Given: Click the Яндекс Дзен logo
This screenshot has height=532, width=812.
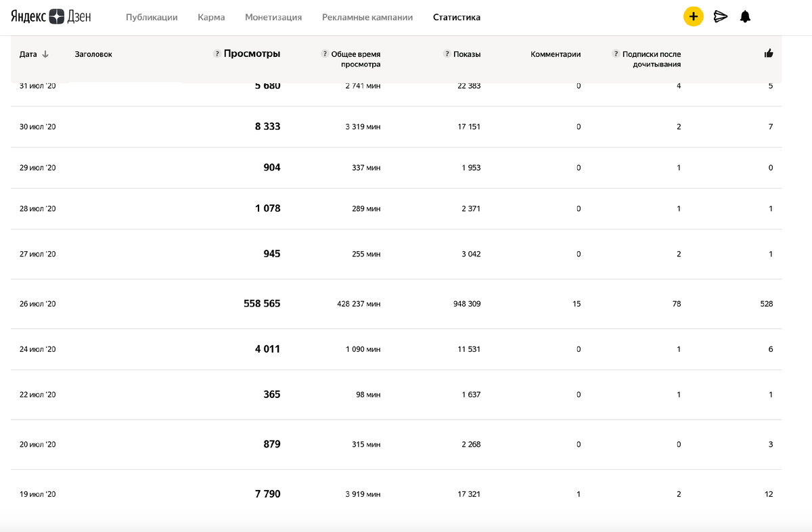Looking at the screenshot, I should click(51, 16).
